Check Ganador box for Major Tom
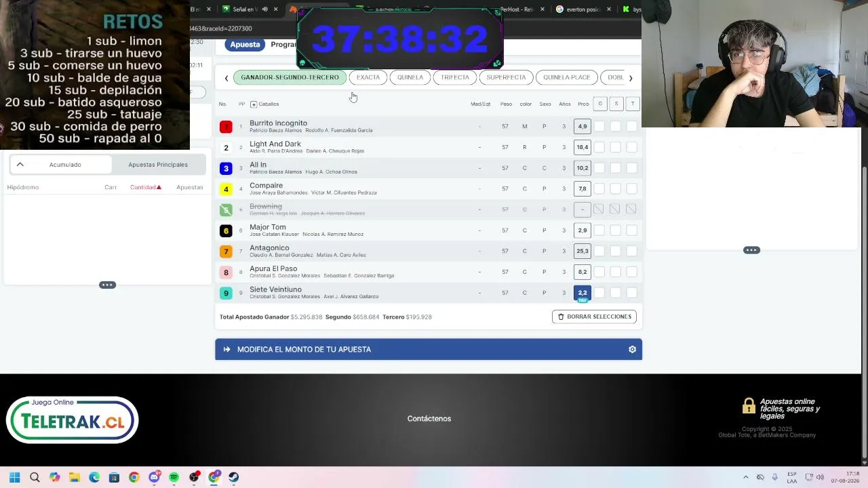Screen dimensions: 868x488 (x=599, y=230)
